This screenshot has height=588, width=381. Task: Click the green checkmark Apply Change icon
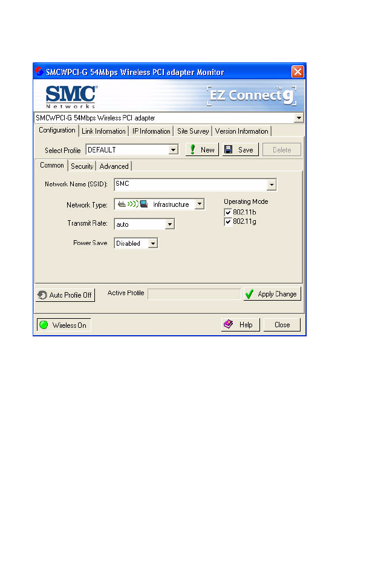(x=249, y=294)
